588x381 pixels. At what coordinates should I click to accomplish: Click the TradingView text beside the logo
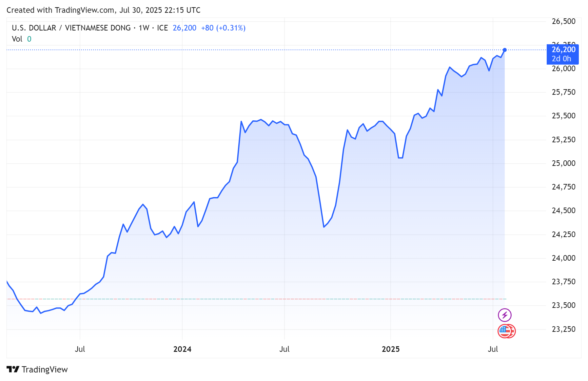(x=45, y=370)
